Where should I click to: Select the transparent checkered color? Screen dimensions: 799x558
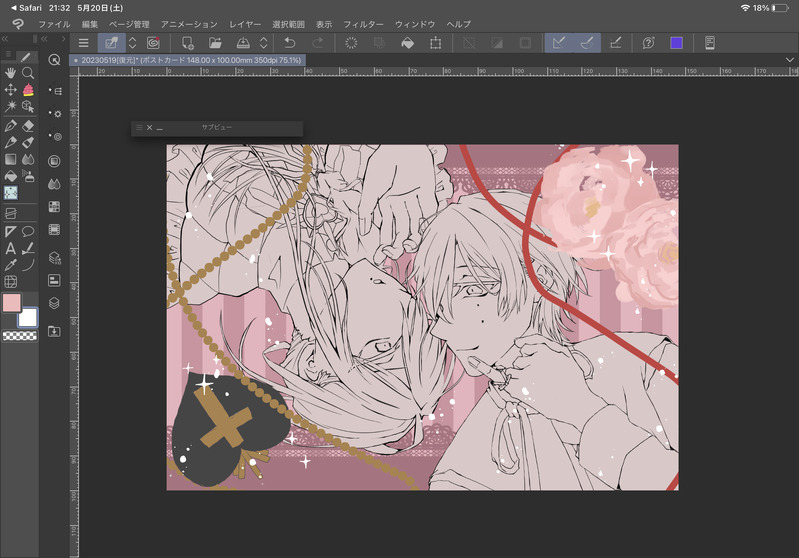(x=20, y=336)
